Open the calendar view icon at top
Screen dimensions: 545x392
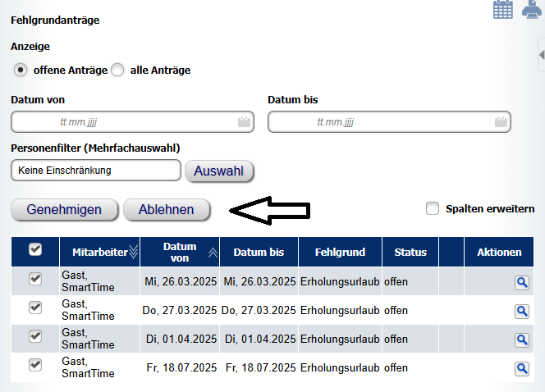point(503,9)
